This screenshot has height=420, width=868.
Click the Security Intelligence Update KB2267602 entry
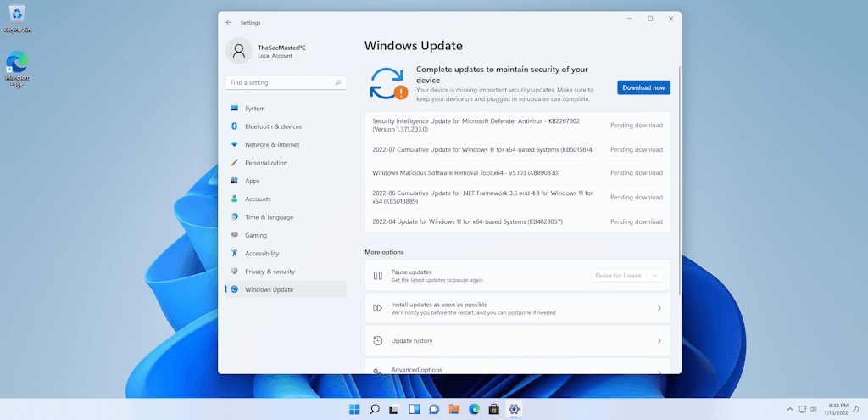click(517, 126)
